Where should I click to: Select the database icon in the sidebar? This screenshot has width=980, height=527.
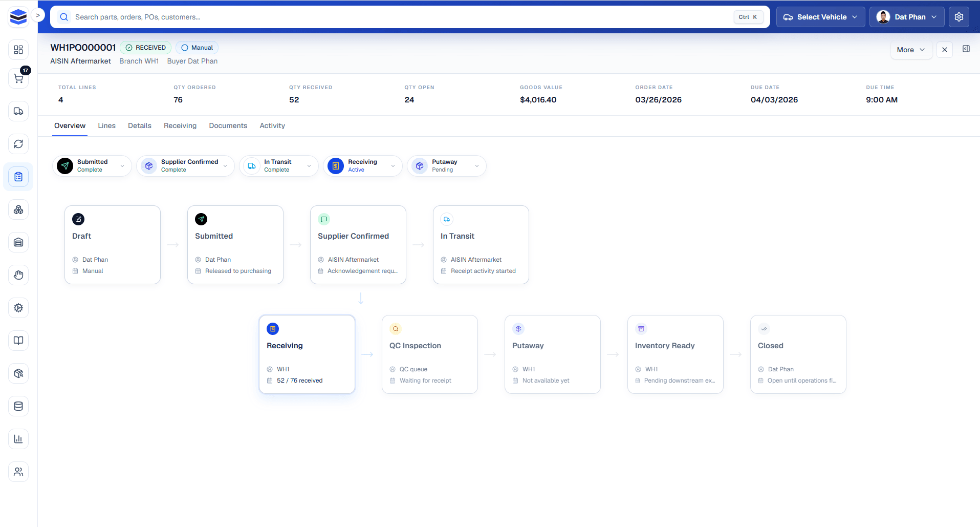pyautogui.click(x=18, y=406)
